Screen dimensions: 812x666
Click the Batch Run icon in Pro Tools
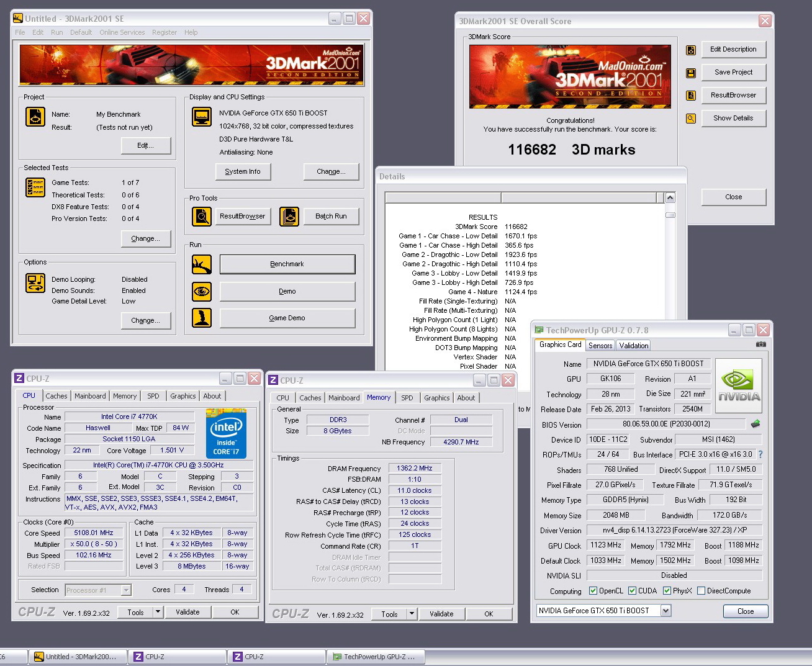(x=289, y=216)
